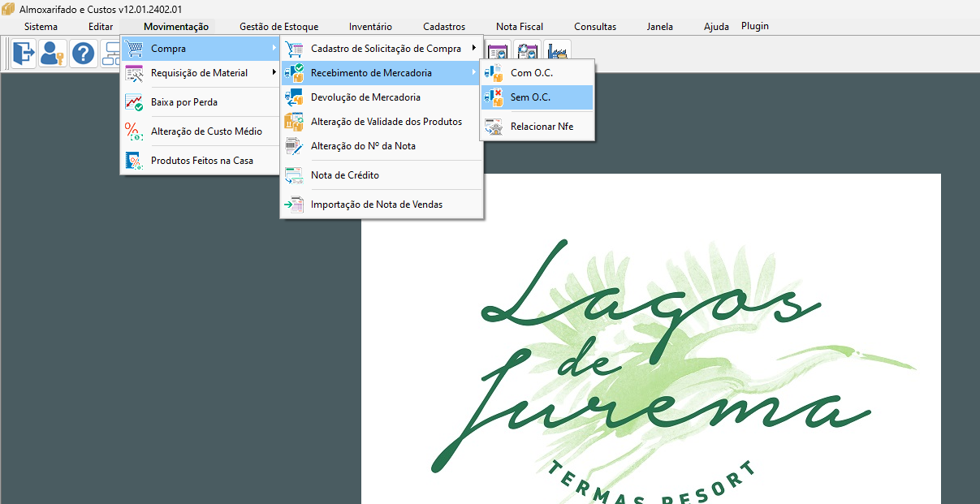Screen dimensions: 980x504
Task: Open the Editar menu
Action: tap(101, 27)
